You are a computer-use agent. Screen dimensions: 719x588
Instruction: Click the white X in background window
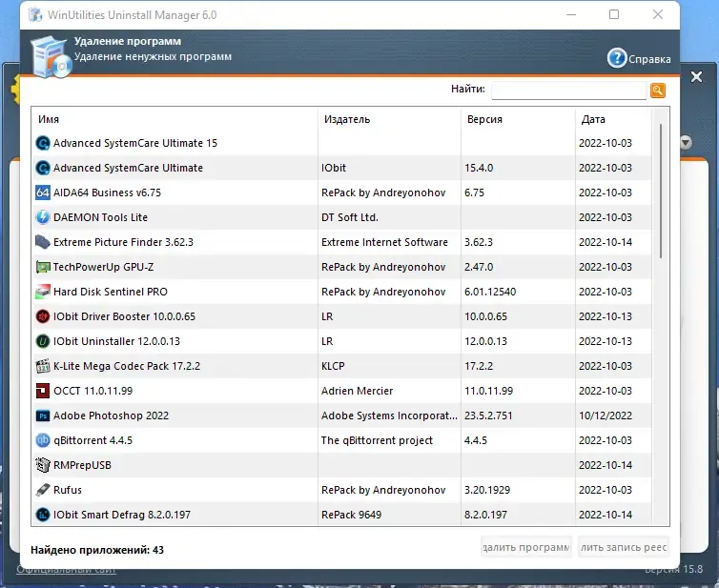696,76
